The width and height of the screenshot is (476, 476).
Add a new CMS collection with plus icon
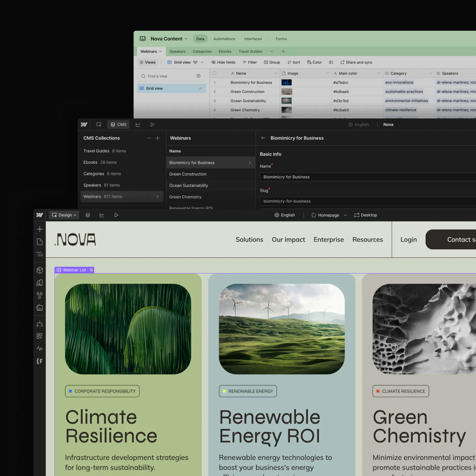click(157, 138)
